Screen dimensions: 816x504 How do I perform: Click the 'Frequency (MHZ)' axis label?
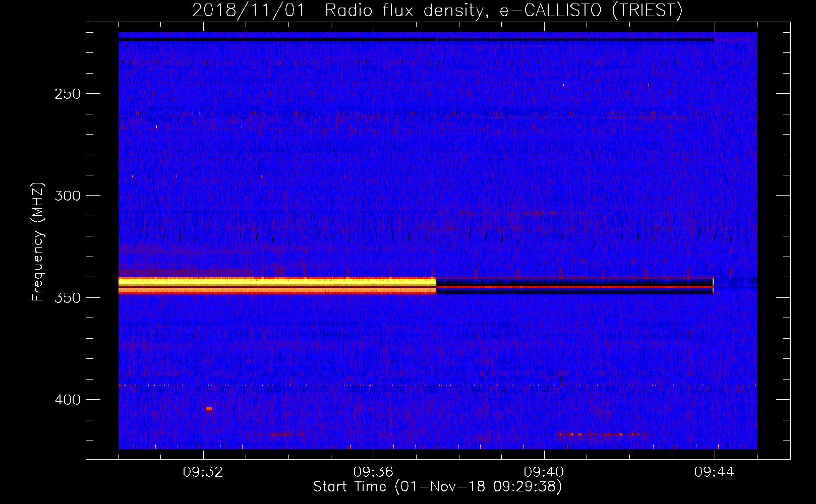(38, 241)
